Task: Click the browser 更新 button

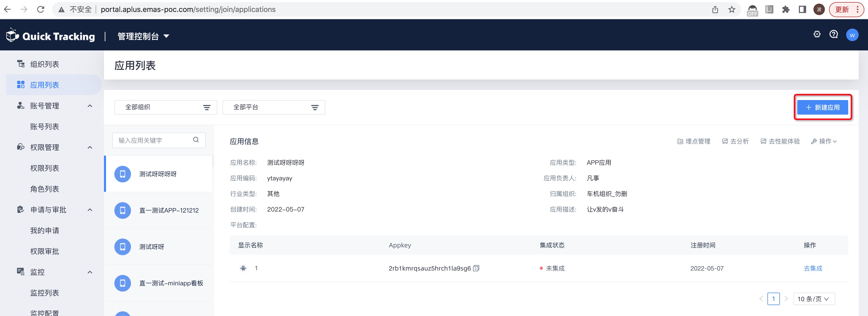Action: (846, 9)
